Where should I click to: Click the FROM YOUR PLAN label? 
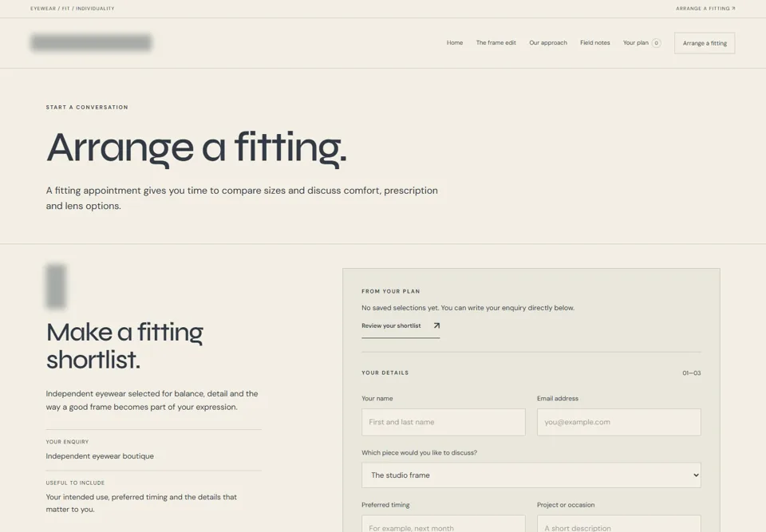pos(390,291)
